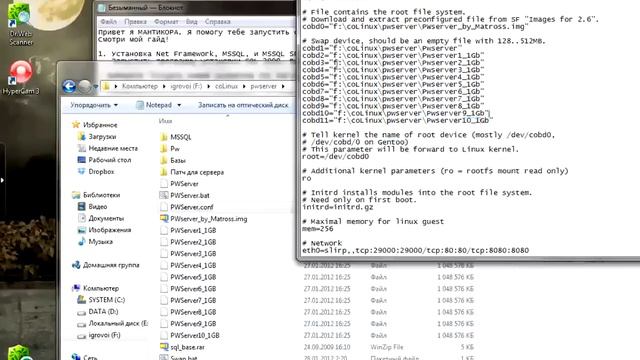Viewport: 640px width, 360px height.
Task: Click the root=/dev/cobd0 line in config
Action: [x=336, y=157]
